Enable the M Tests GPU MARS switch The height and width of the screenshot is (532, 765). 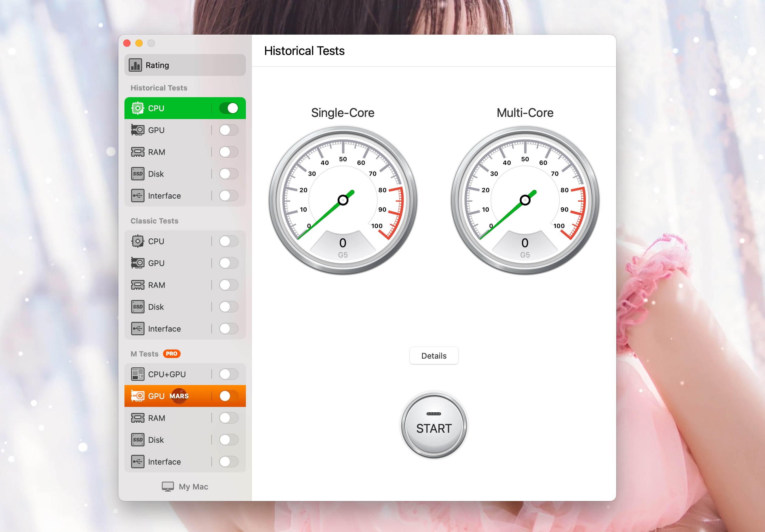pyautogui.click(x=229, y=396)
